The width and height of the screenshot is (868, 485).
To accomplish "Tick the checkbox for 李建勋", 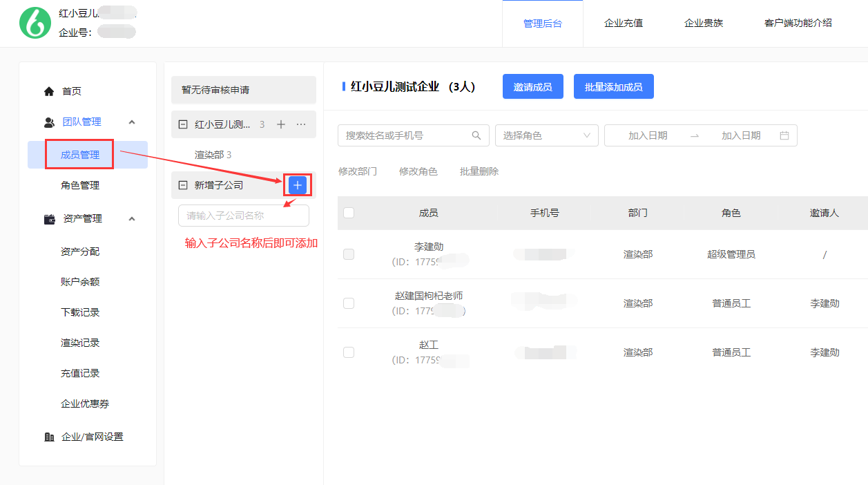I will tap(349, 254).
